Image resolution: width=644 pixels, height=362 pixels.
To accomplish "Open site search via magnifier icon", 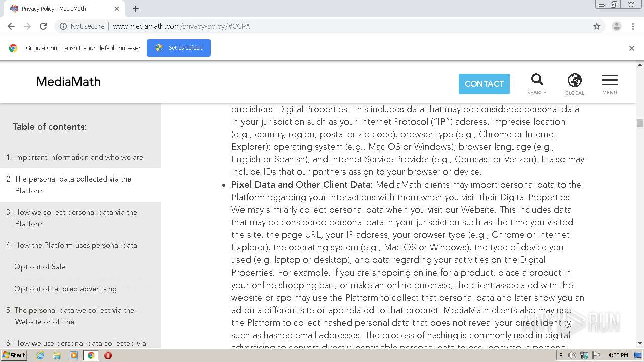I will (x=537, y=84).
